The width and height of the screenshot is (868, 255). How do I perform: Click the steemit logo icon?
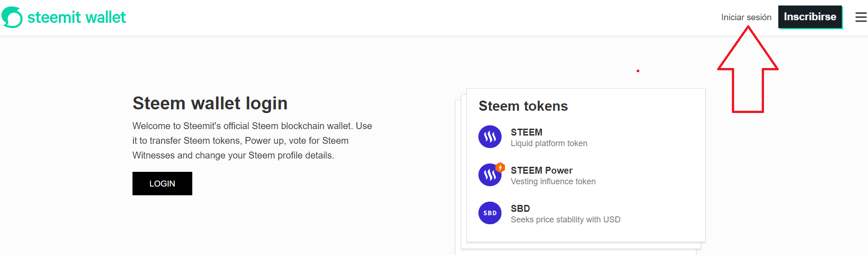[x=12, y=17]
